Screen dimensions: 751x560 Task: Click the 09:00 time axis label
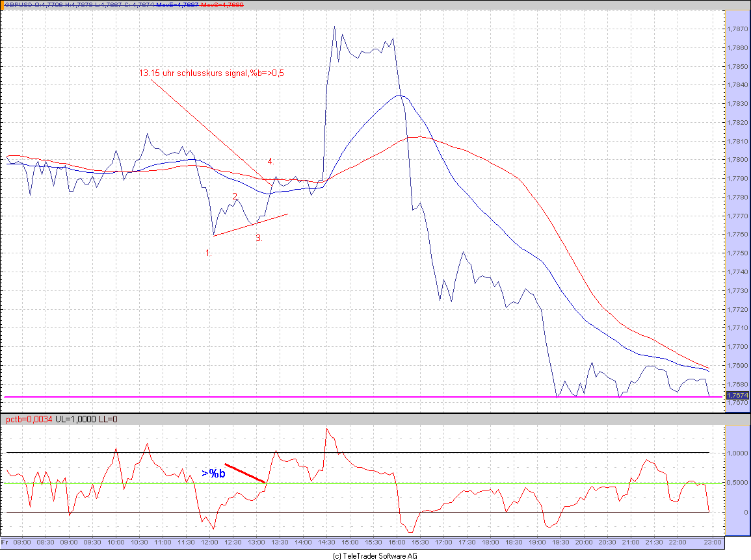(69, 542)
